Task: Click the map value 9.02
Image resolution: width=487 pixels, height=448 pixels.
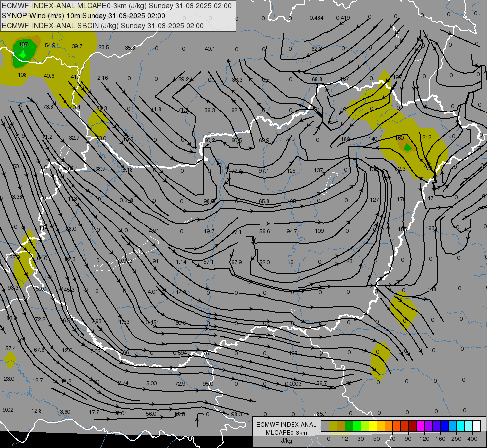Action: pyautogui.click(x=8, y=410)
